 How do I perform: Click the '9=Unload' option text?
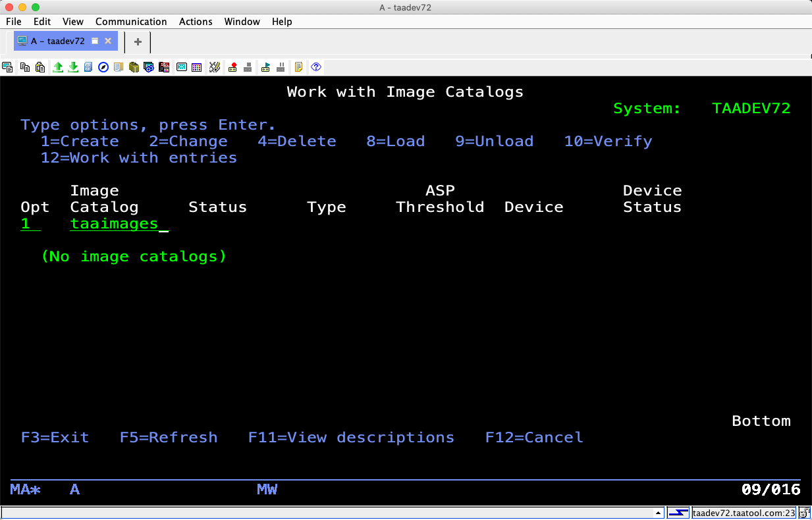tap(495, 142)
